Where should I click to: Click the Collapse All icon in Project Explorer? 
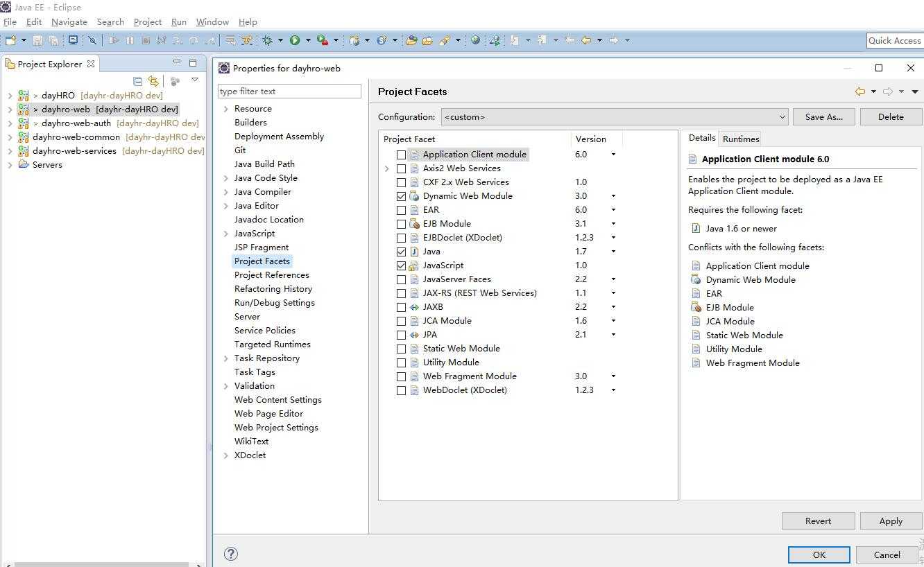pyautogui.click(x=137, y=81)
